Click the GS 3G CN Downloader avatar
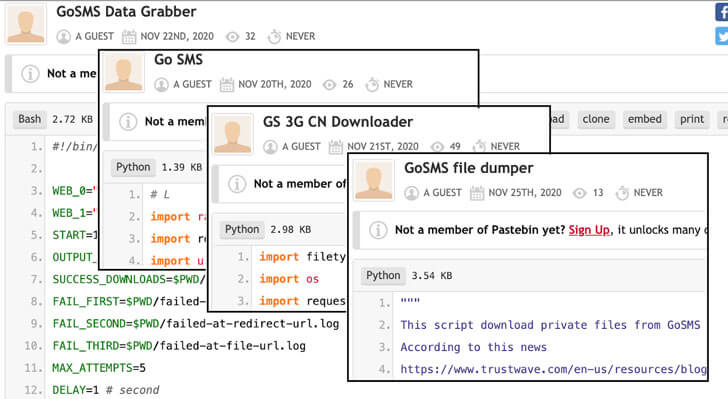The height and width of the screenshot is (399, 728). click(233, 134)
